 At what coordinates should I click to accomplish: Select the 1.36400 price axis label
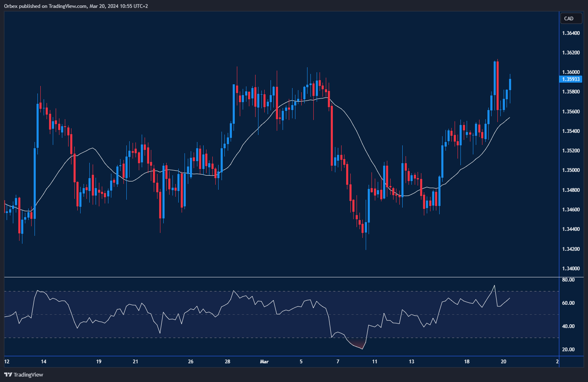[x=570, y=33]
